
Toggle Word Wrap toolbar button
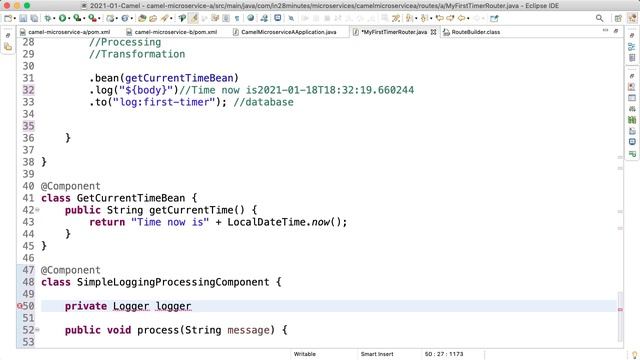[x=215, y=18]
